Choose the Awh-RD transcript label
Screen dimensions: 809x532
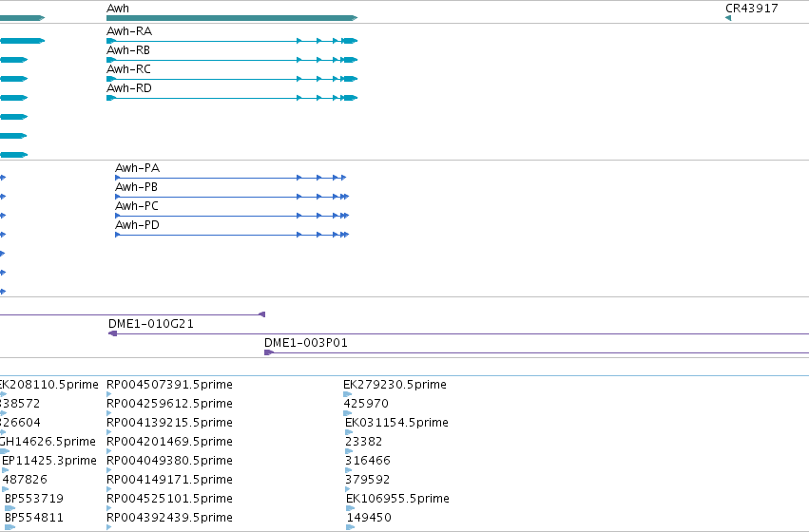pos(129,88)
